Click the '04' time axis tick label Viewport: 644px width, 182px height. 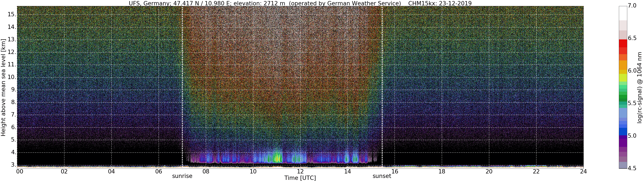pyautogui.click(x=111, y=171)
